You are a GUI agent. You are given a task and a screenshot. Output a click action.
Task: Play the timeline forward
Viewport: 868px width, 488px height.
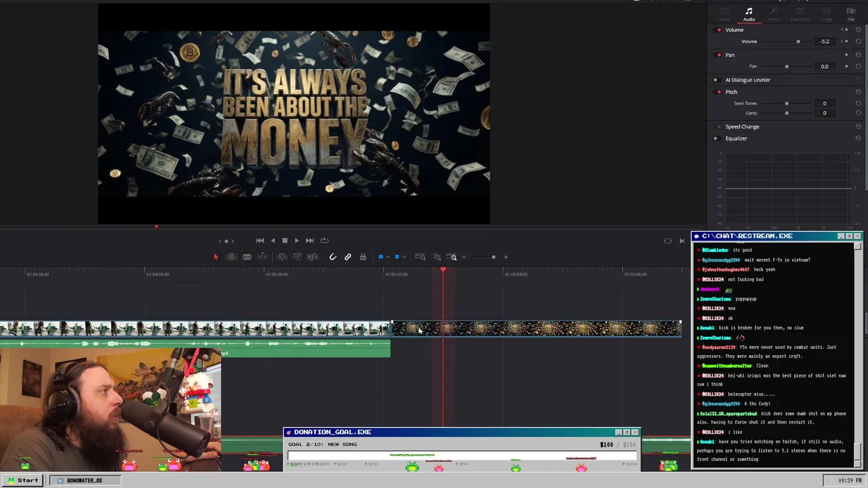click(297, 241)
